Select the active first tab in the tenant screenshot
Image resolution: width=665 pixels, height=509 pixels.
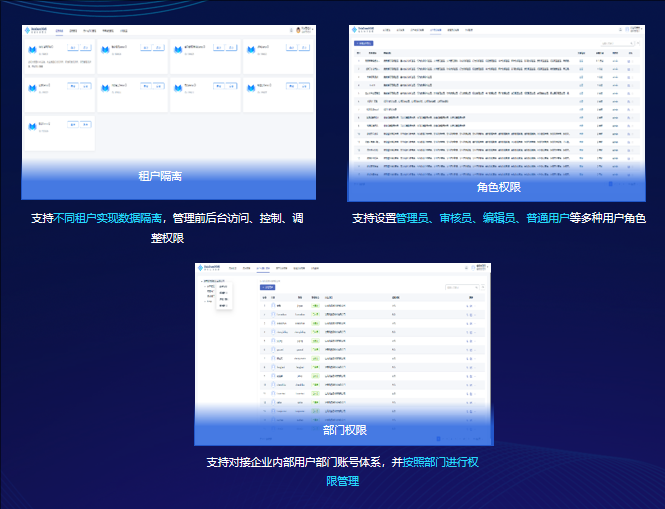(x=60, y=30)
